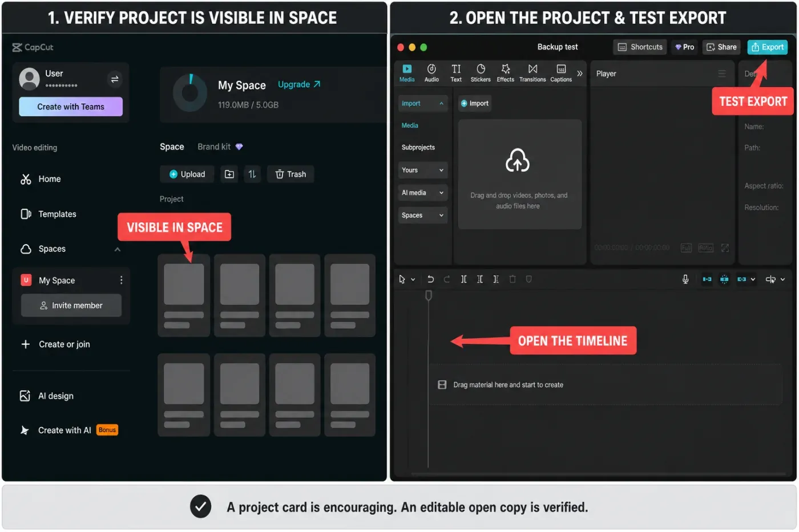The image size is (799, 532).
Task: Open AI design in the sidebar
Action: point(47,396)
